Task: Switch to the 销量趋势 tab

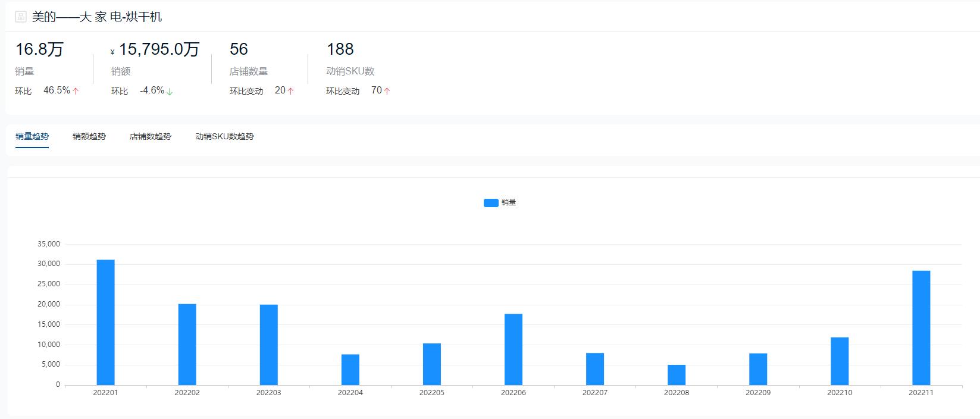Action: (x=32, y=136)
